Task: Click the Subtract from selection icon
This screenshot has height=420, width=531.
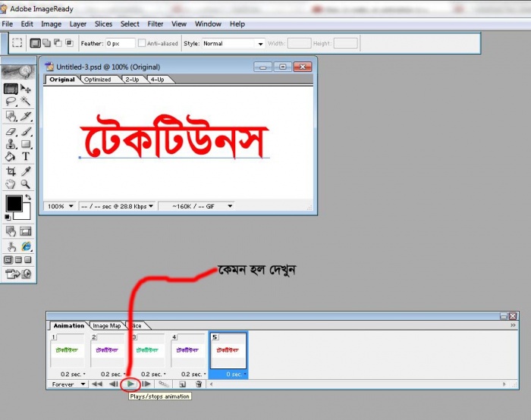Action: coord(58,42)
